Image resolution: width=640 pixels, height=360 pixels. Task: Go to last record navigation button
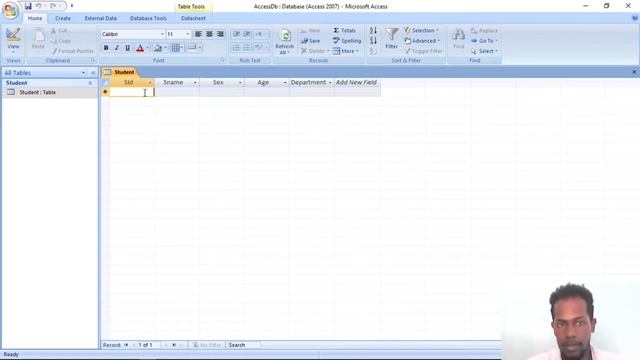[x=174, y=345]
